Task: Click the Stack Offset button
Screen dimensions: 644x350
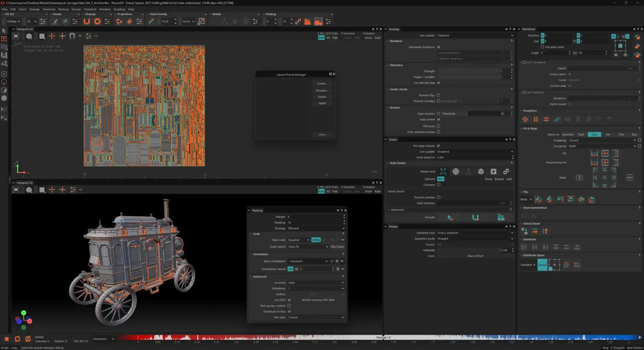Action: coord(475,256)
